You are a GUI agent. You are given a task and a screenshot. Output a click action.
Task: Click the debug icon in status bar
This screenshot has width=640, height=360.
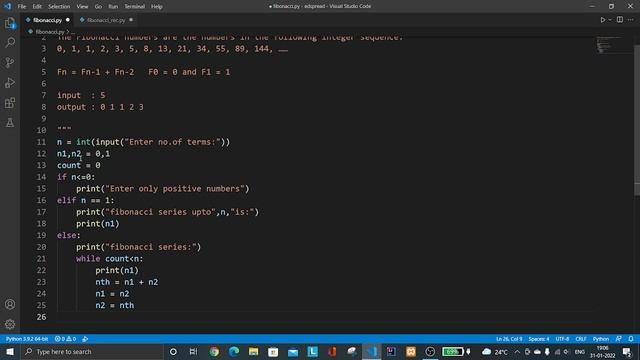pos(85,339)
